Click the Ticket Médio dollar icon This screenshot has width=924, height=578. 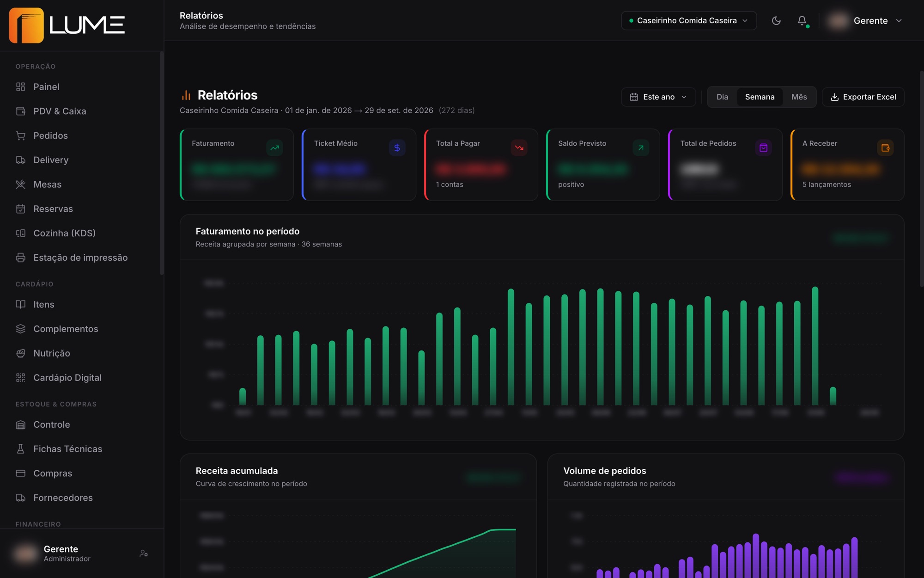coord(397,148)
